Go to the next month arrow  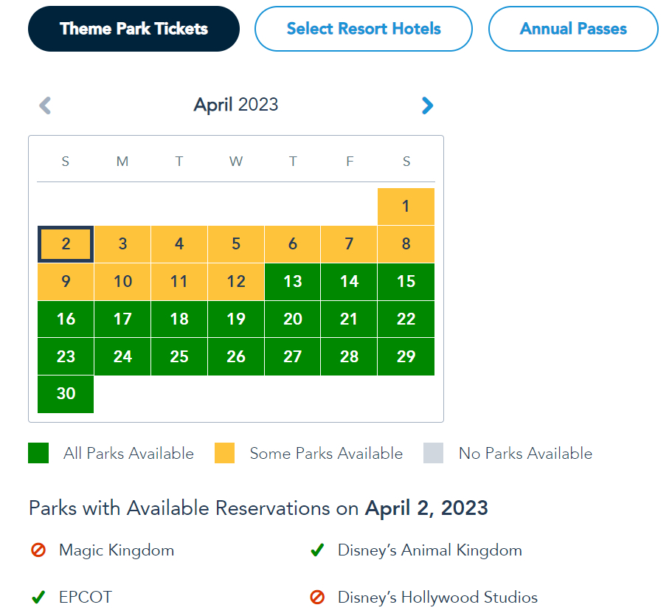(x=427, y=105)
